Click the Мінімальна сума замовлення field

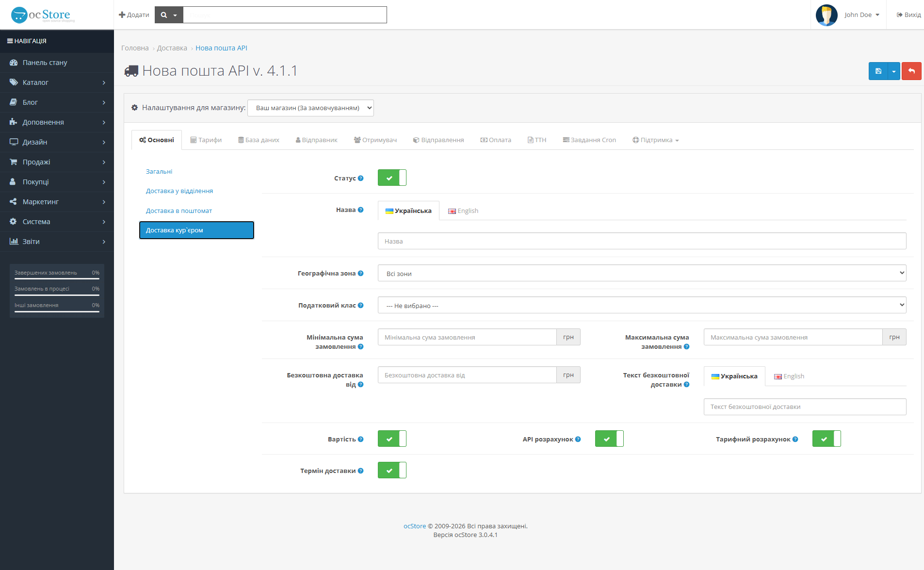point(467,337)
